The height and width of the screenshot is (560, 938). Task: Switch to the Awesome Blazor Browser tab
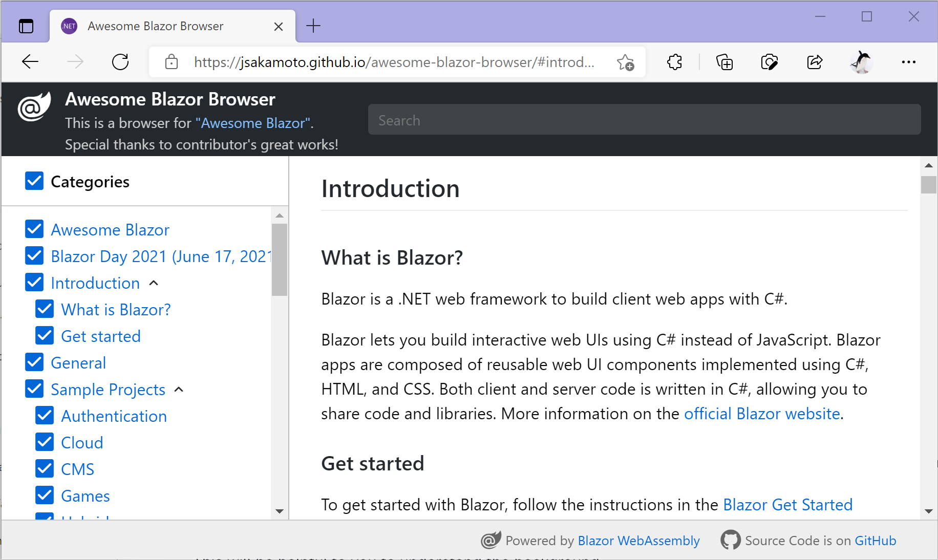[155, 26]
